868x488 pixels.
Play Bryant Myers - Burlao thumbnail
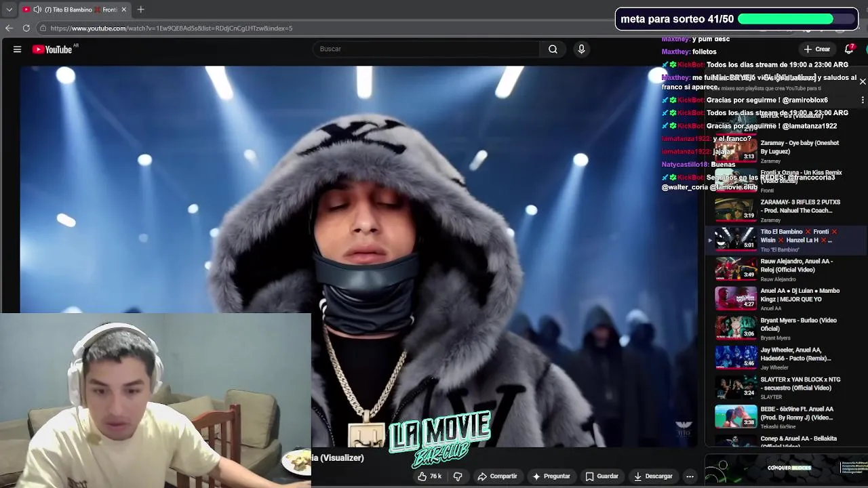click(736, 328)
